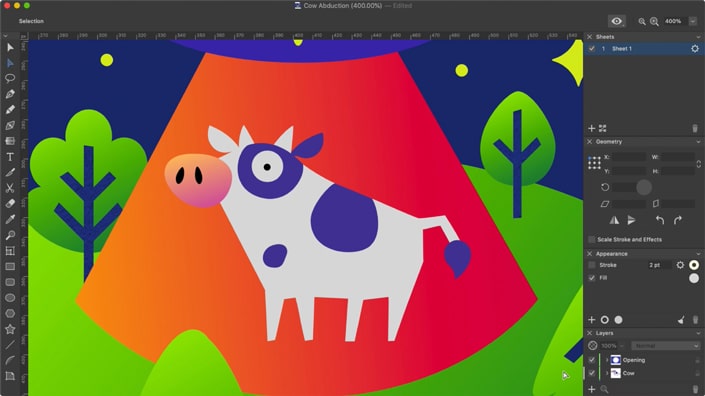Collapse the Sheets panel chevron
This screenshot has height=396, width=705.
pyautogui.click(x=698, y=37)
